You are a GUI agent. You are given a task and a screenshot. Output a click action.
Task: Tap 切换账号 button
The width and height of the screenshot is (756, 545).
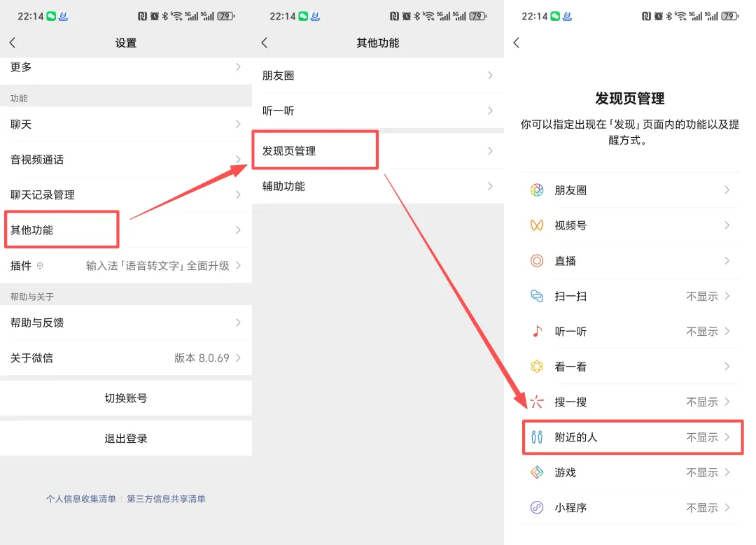coord(126,398)
